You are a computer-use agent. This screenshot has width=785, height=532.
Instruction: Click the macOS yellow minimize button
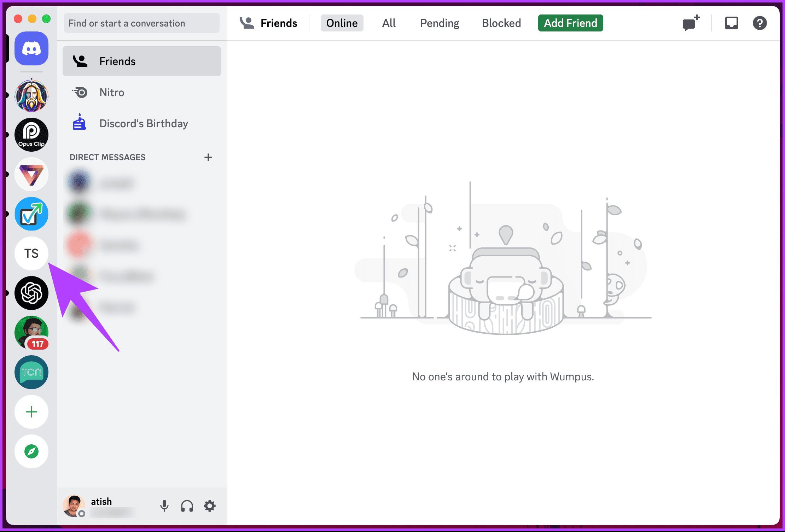coord(32,19)
